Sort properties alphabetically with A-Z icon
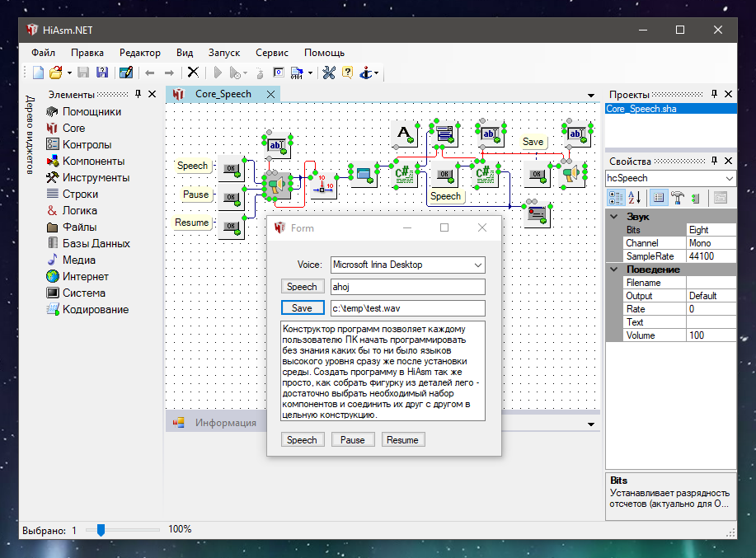 [636, 198]
